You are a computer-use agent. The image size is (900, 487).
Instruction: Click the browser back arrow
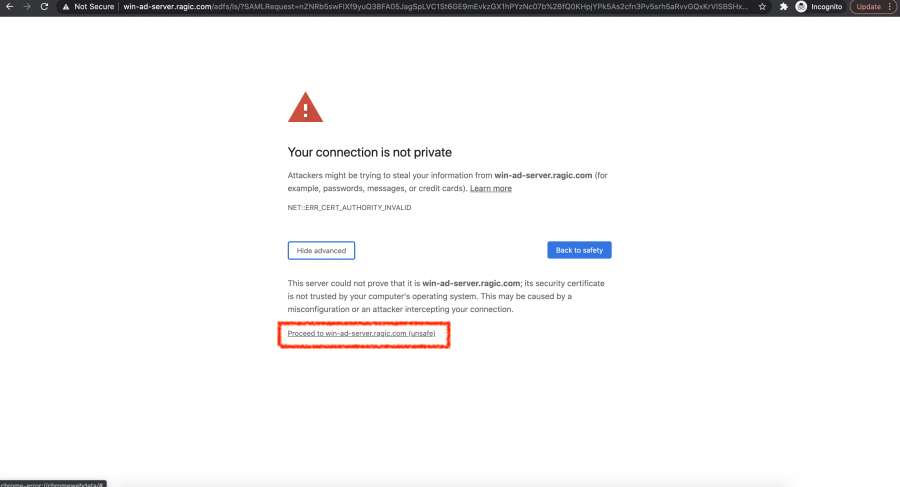tap(9, 6)
